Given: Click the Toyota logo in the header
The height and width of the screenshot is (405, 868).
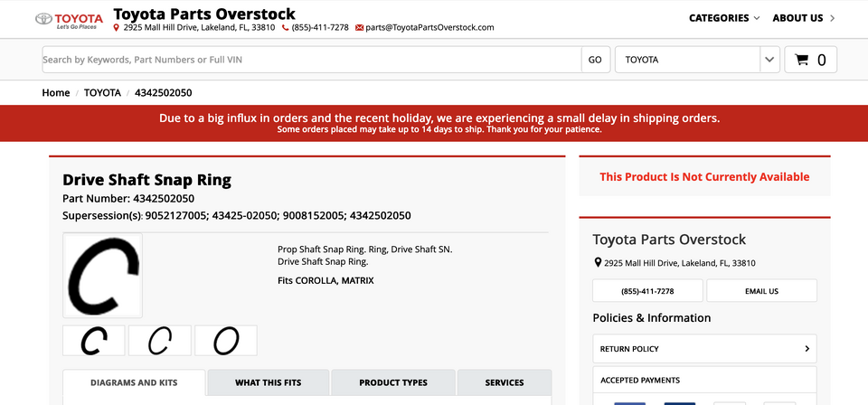Looking at the screenshot, I should (70, 20).
